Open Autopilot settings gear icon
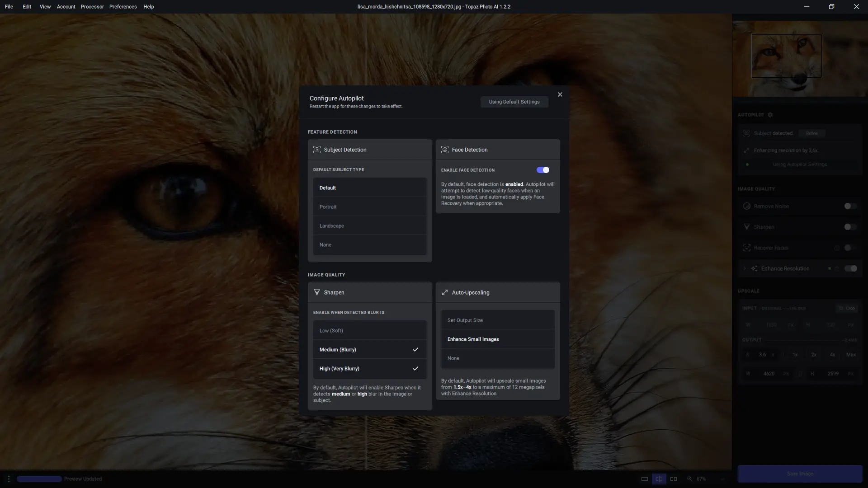The image size is (868, 488). tap(770, 115)
